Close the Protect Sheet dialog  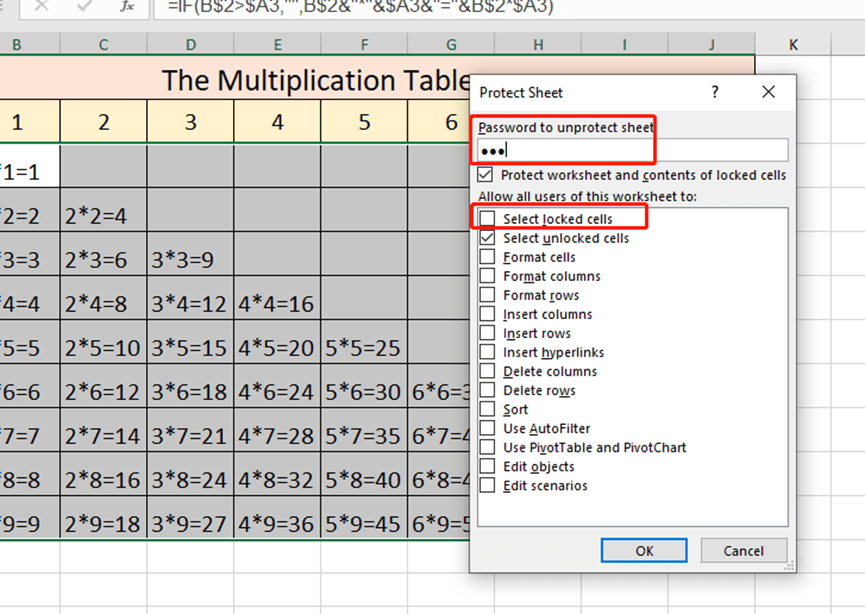click(768, 92)
